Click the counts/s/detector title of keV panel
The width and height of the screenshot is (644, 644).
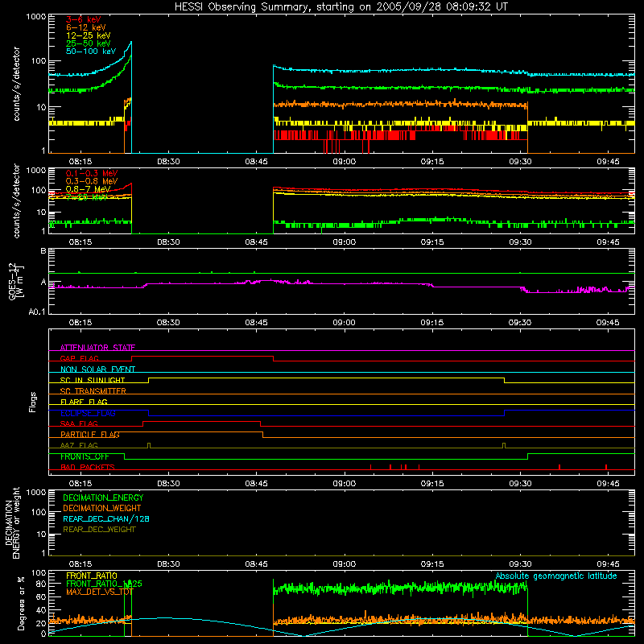pyautogui.click(x=16, y=84)
